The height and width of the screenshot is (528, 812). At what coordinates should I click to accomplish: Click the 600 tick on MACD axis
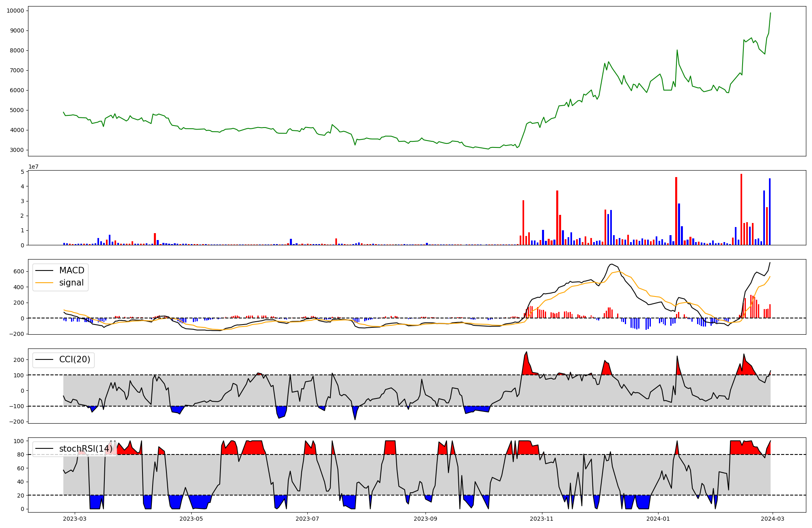(19, 271)
